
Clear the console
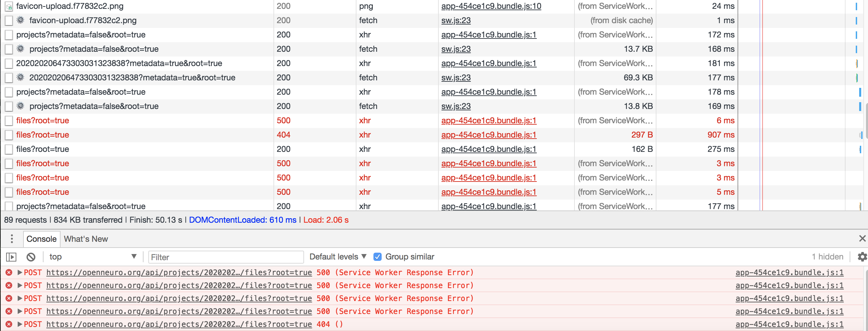pyautogui.click(x=31, y=257)
